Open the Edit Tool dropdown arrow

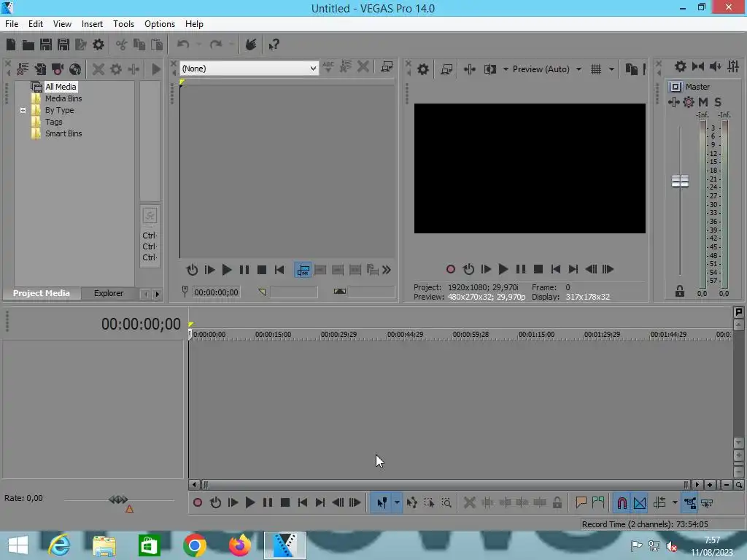[x=396, y=502]
